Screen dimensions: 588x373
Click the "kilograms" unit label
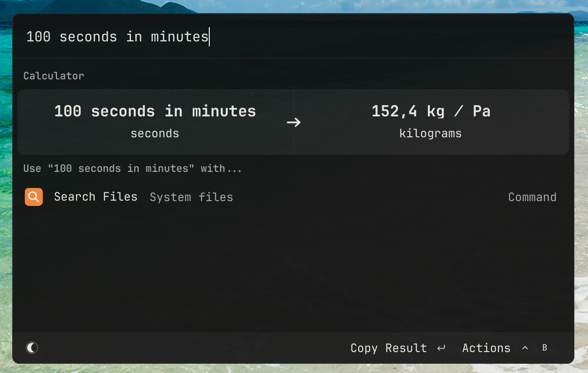tap(430, 133)
